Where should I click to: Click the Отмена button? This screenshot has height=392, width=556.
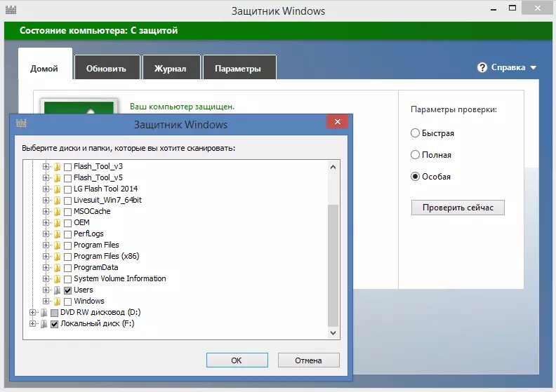point(308,360)
